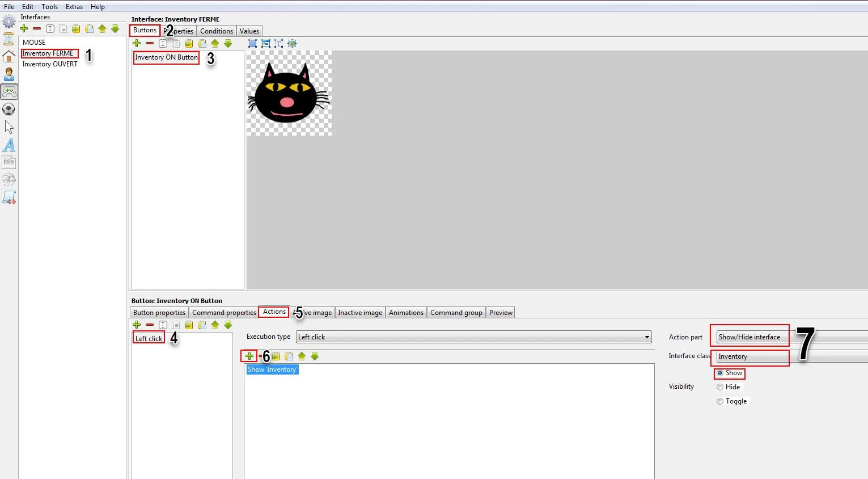This screenshot has width=868, height=479.
Task: Select Inventory OUVERT in interfaces list
Action: (50, 64)
